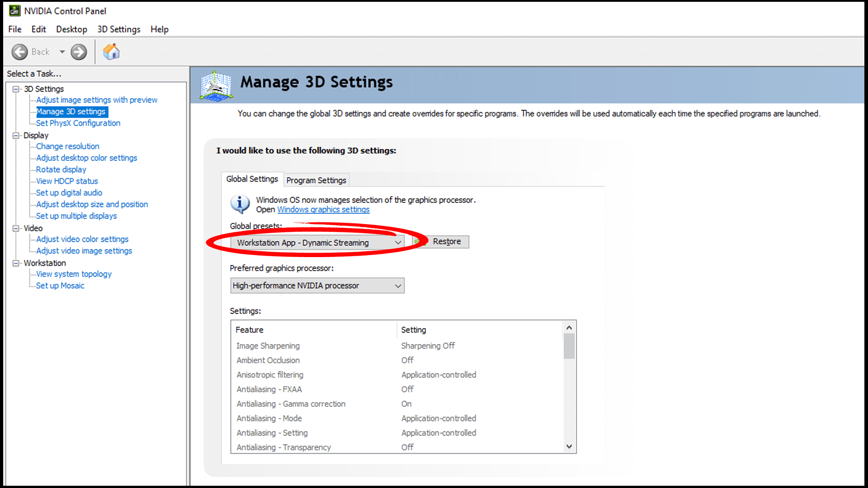The image size is (868, 488).
Task: Open the Global presets dropdown
Action: tap(317, 243)
